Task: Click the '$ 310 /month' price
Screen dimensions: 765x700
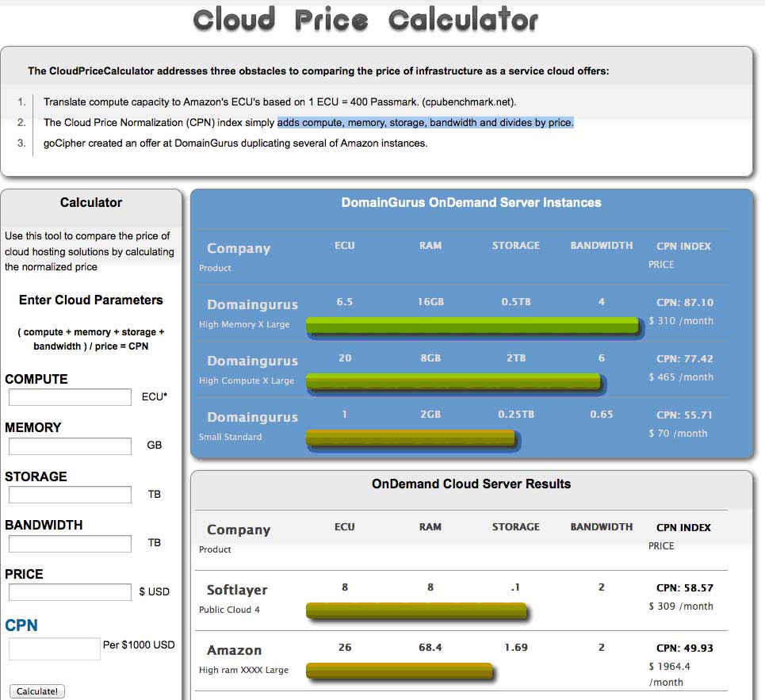Action: click(681, 321)
